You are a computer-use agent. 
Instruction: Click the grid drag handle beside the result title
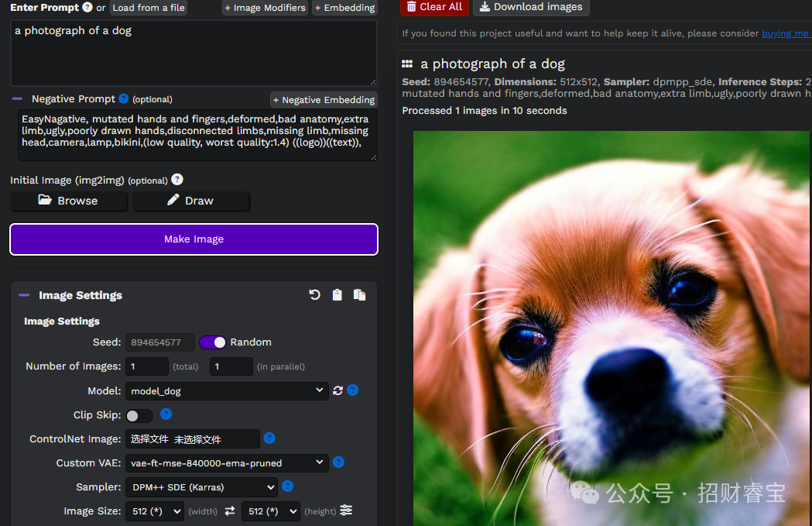pyautogui.click(x=408, y=64)
